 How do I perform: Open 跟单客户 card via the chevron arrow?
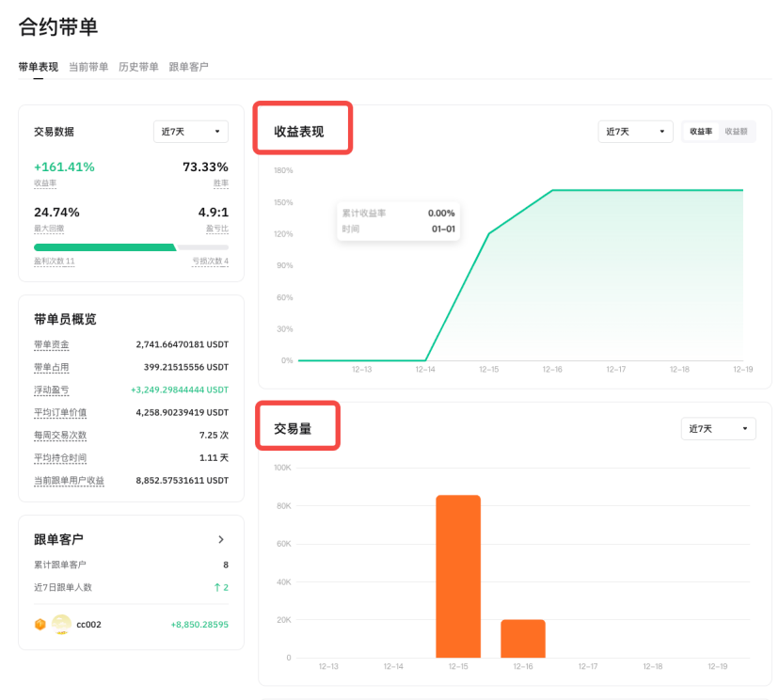coord(221,539)
